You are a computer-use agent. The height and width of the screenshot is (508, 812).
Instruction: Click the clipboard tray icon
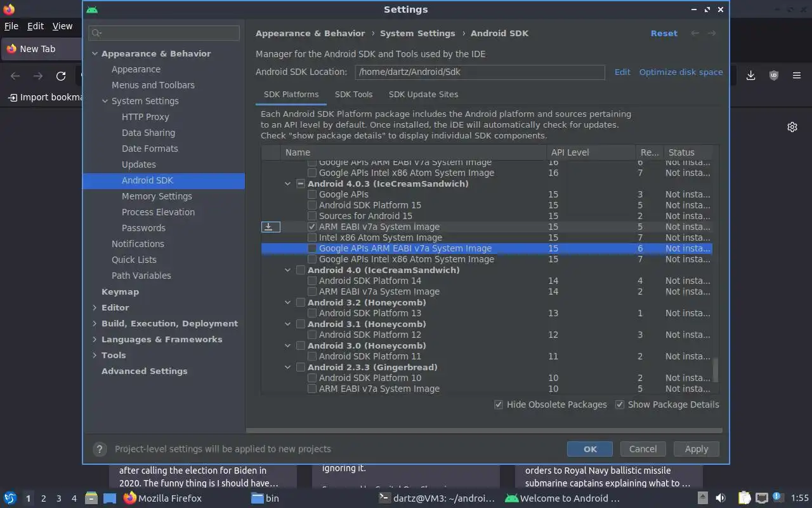point(744,498)
